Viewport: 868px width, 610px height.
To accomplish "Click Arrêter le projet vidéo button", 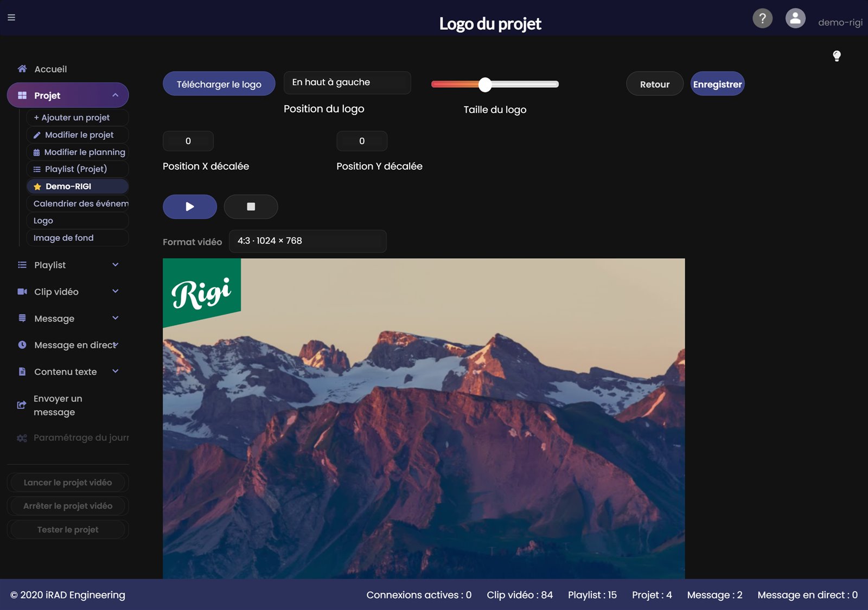I will [x=68, y=506].
